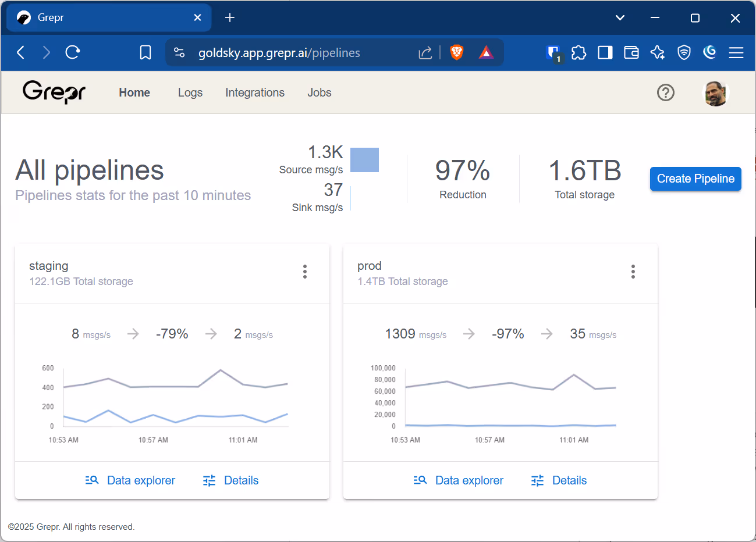
Task: Click the 1.3K Source msg/s value
Action: 325,152
